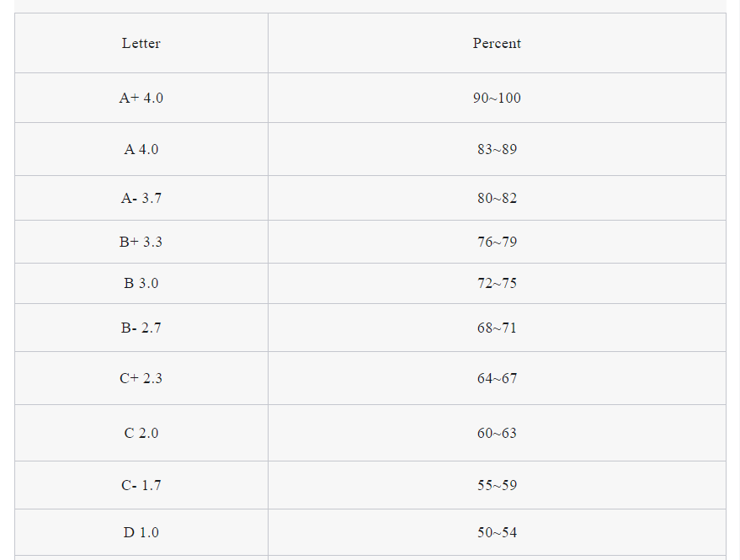This screenshot has height=560, width=740.
Task: Click the 68~71 percent cell
Action: point(497,328)
